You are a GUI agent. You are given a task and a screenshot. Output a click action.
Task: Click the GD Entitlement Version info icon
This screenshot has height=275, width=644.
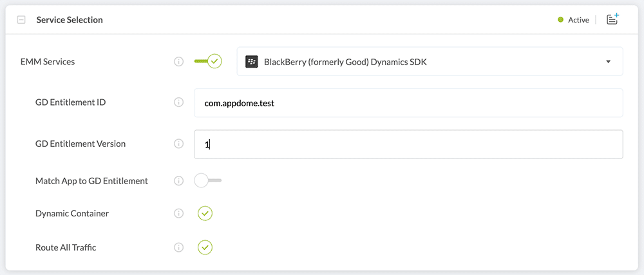(x=179, y=144)
